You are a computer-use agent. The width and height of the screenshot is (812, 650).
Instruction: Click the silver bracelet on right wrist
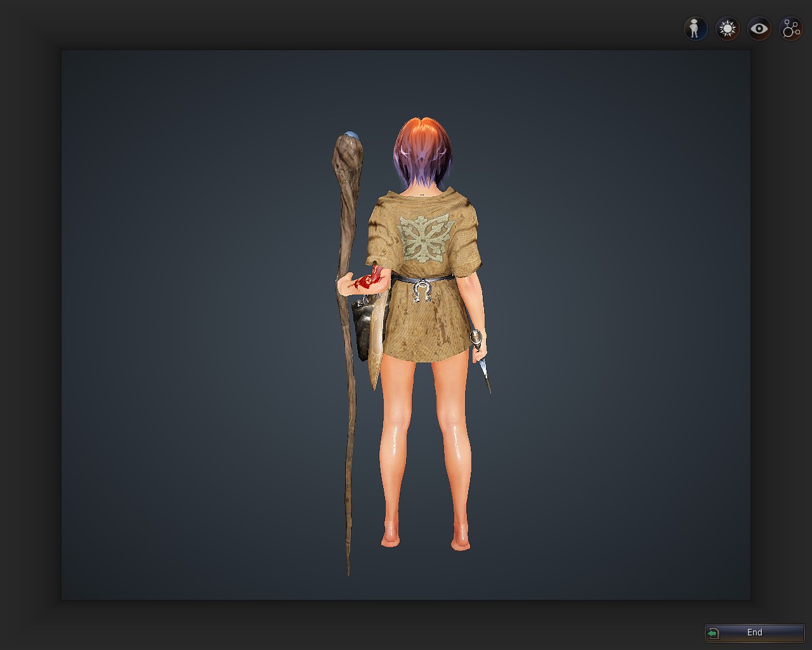[475, 336]
